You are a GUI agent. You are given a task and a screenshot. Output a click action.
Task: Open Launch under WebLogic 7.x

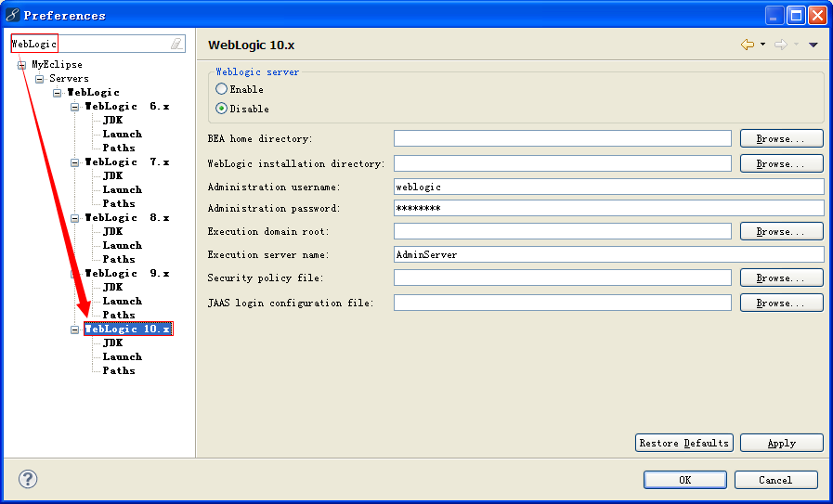(x=123, y=189)
